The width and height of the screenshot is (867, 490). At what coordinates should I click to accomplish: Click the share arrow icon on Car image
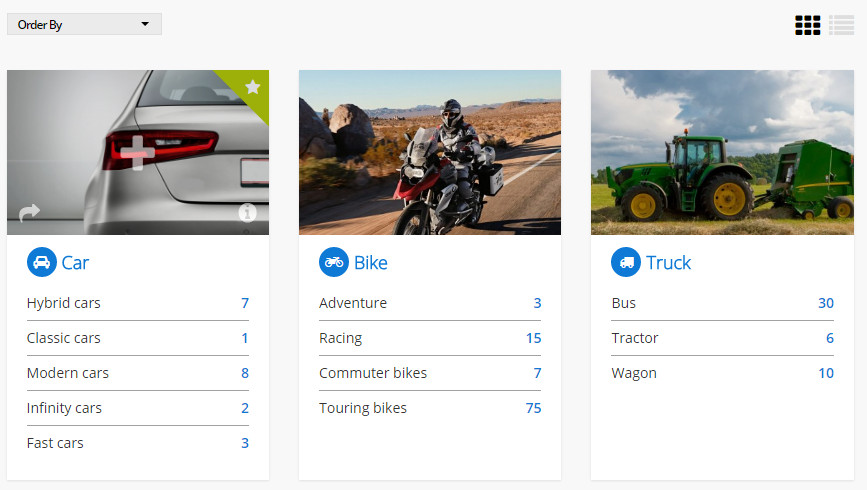[29, 212]
